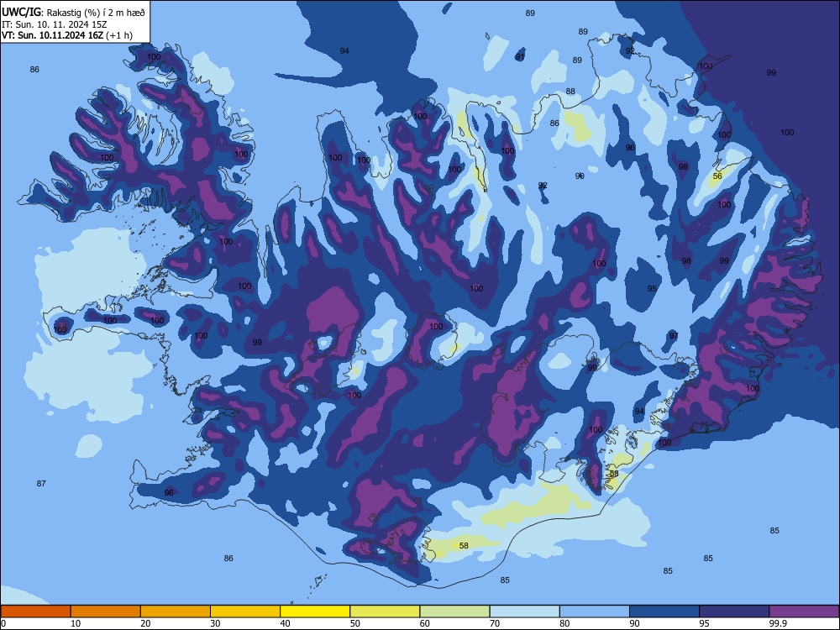Pick the purple 99.9+ legend swatch
840x630 pixels.
[804, 612]
